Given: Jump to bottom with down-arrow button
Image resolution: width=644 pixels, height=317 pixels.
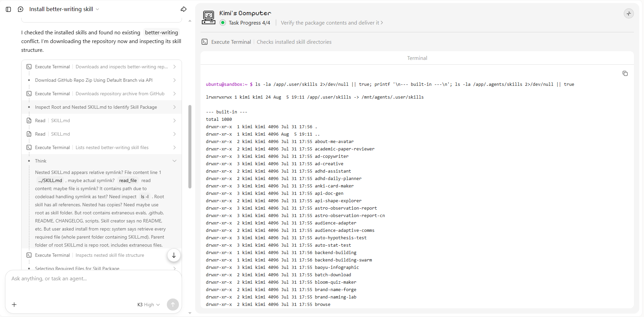Looking at the screenshot, I should 174,255.
